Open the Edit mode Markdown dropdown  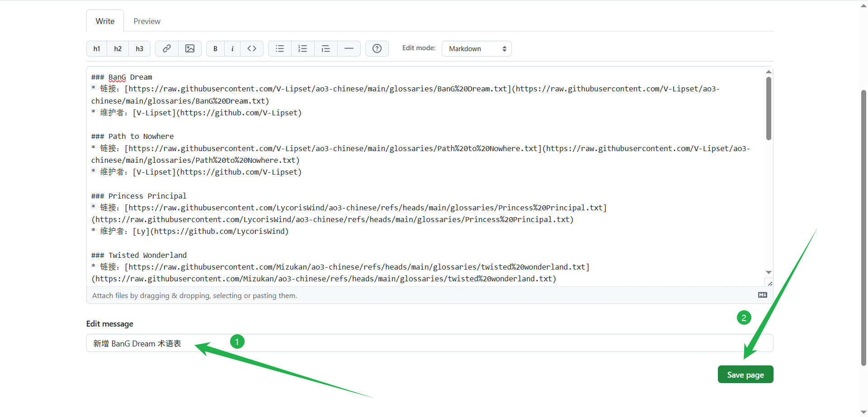476,49
